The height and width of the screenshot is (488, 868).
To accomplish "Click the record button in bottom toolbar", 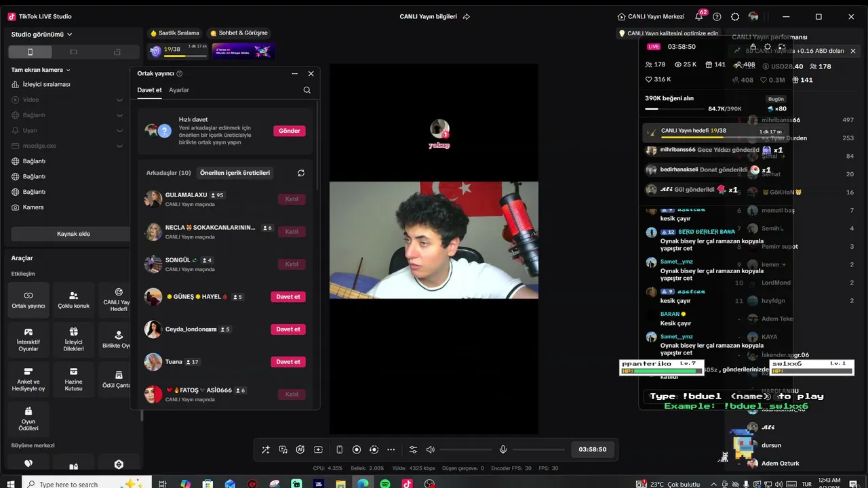I will [x=357, y=449].
